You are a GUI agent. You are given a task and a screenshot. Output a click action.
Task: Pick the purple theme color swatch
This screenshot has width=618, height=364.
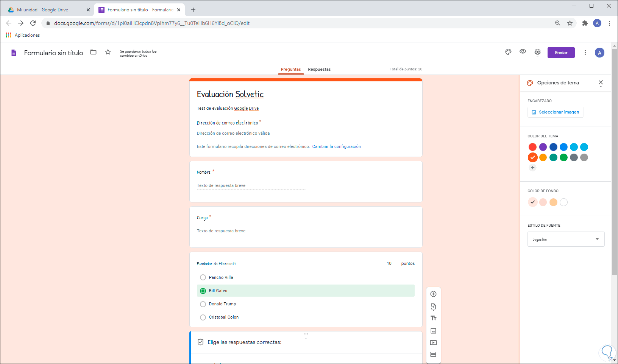[543, 147]
